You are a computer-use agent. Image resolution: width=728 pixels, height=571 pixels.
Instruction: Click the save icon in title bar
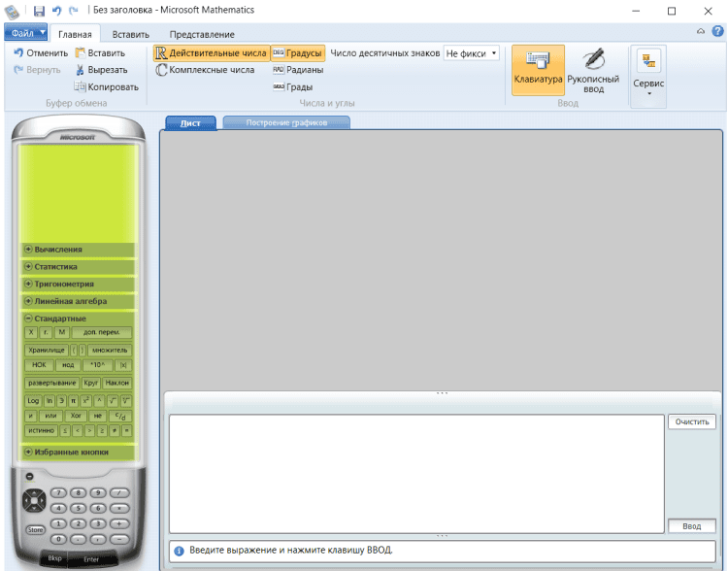[x=39, y=11]
